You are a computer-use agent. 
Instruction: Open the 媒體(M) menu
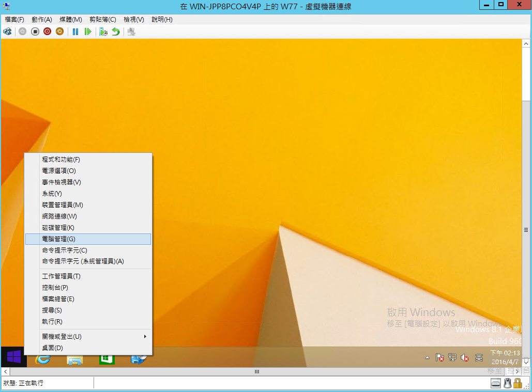point(70,20)
